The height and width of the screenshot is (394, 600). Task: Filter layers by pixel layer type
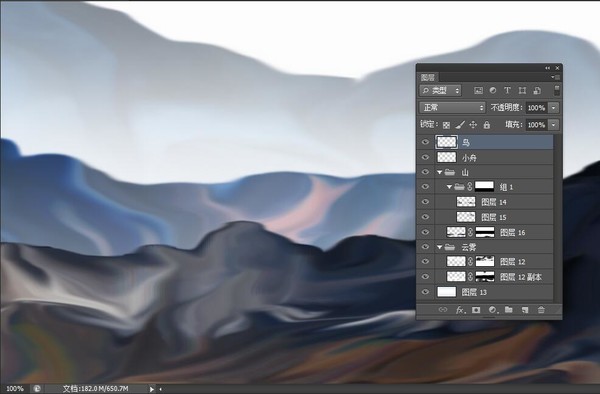(478, 91)
